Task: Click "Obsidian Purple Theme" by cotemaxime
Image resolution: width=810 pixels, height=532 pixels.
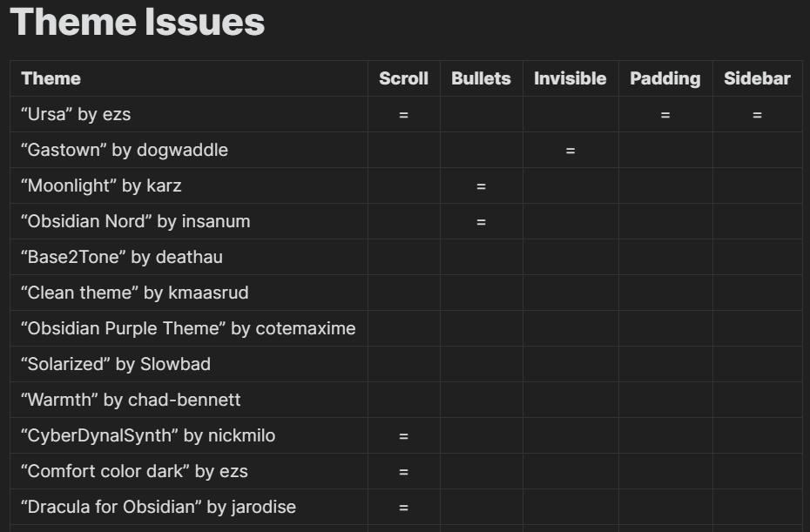Action: pyautogui.click(x=189, y=328)
